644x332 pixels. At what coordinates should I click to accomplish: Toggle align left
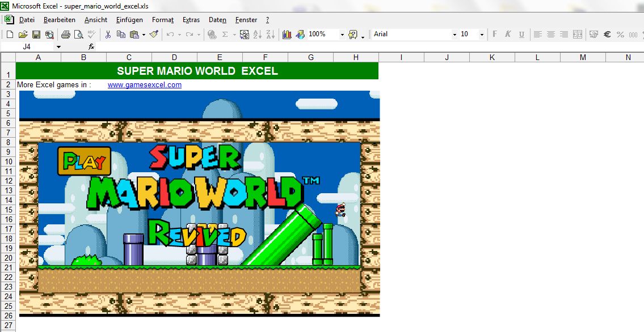coord(538,35)
